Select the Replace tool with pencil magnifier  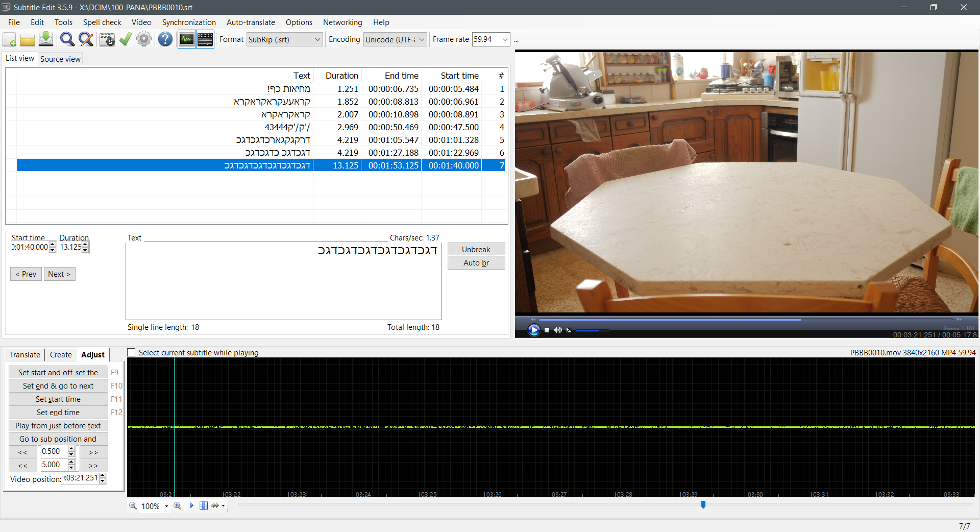[x=85, y=39]
